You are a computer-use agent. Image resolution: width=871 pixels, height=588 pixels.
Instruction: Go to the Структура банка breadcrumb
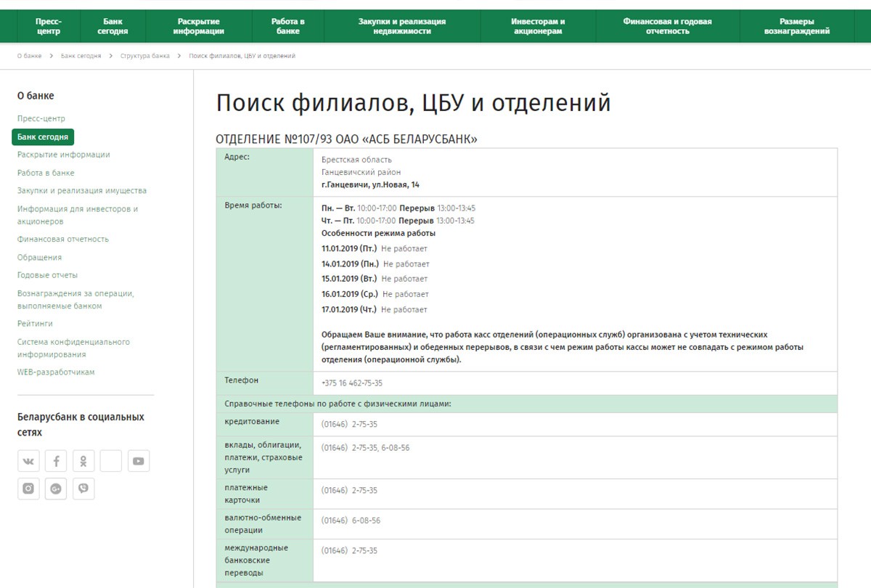(145, 56)
